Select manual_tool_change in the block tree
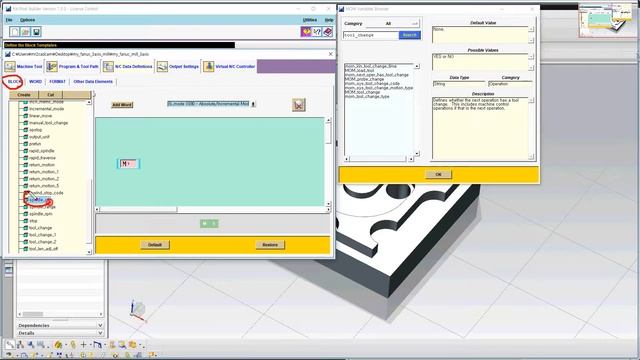Image resolution: width=640 pixels, height=360 pixels. point(49,123)
